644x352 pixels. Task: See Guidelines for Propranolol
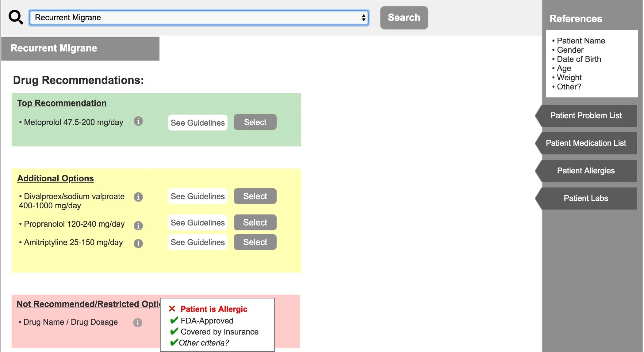tap(197, 223)
